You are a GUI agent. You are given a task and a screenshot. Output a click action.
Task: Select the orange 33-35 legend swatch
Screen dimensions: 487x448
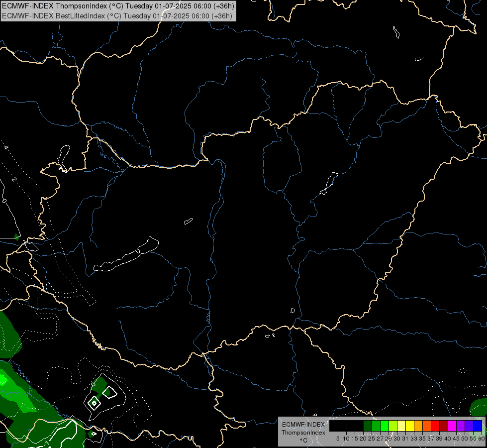coord(418,426)
